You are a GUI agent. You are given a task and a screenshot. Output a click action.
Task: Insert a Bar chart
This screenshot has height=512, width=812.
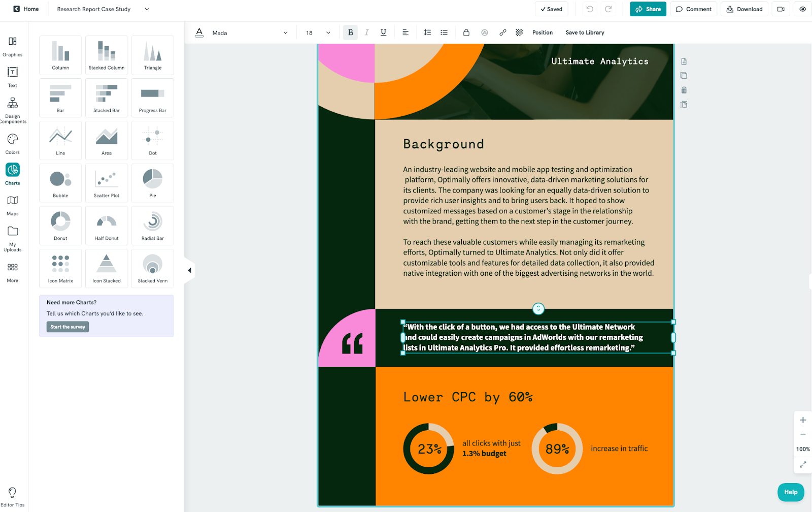[60, 98]
